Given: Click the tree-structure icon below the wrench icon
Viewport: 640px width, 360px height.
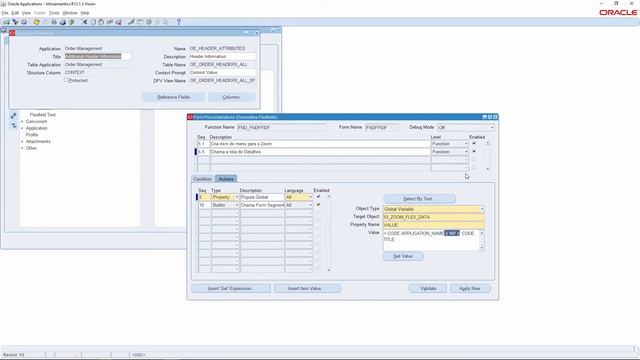Looking at the screenshot, I should pos(13,126).
